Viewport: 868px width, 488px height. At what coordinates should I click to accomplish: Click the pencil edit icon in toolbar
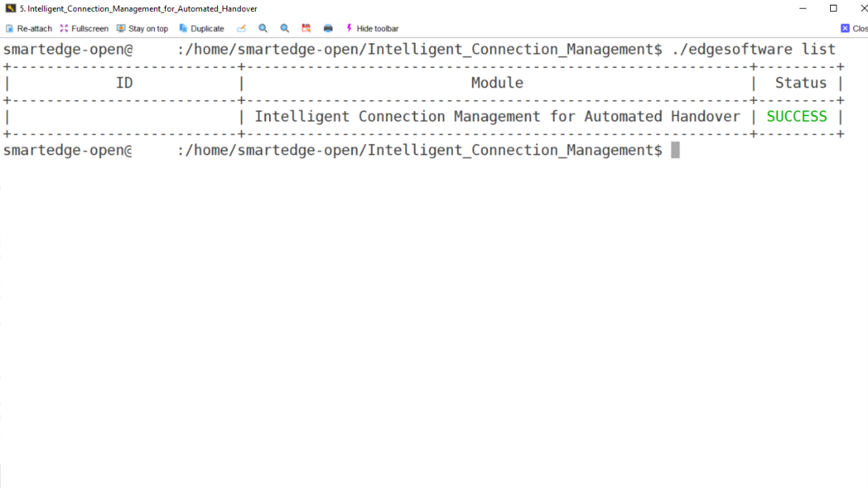[x=241, y=28]
